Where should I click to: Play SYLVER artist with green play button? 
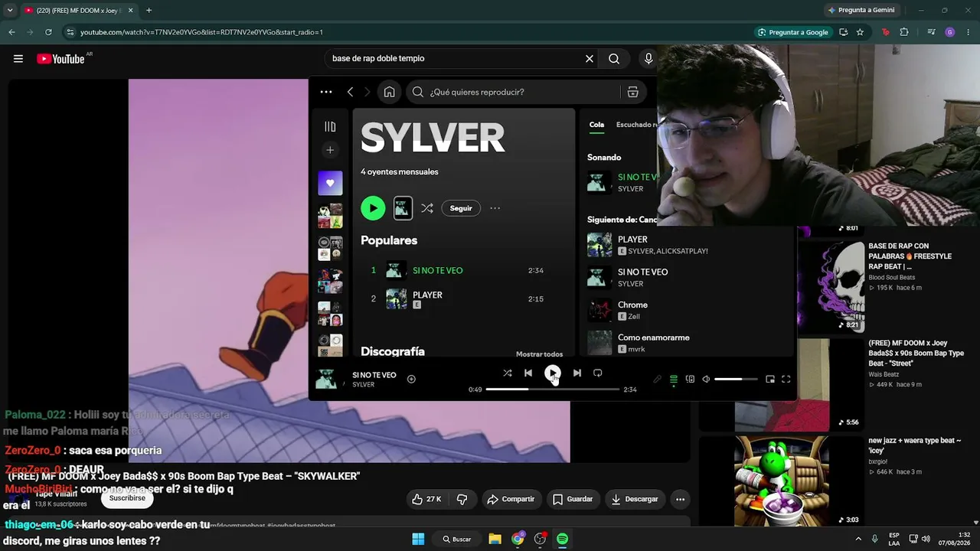tap(373, 208)
